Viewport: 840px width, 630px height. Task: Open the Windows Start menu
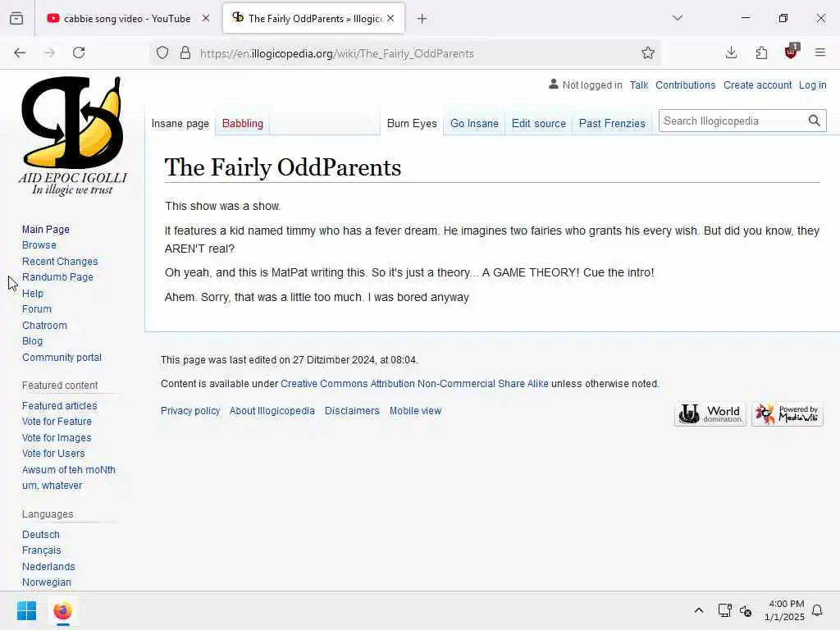tap(26, 610)
